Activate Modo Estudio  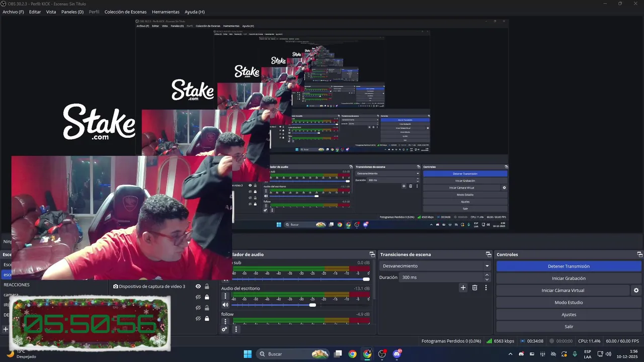569,303
